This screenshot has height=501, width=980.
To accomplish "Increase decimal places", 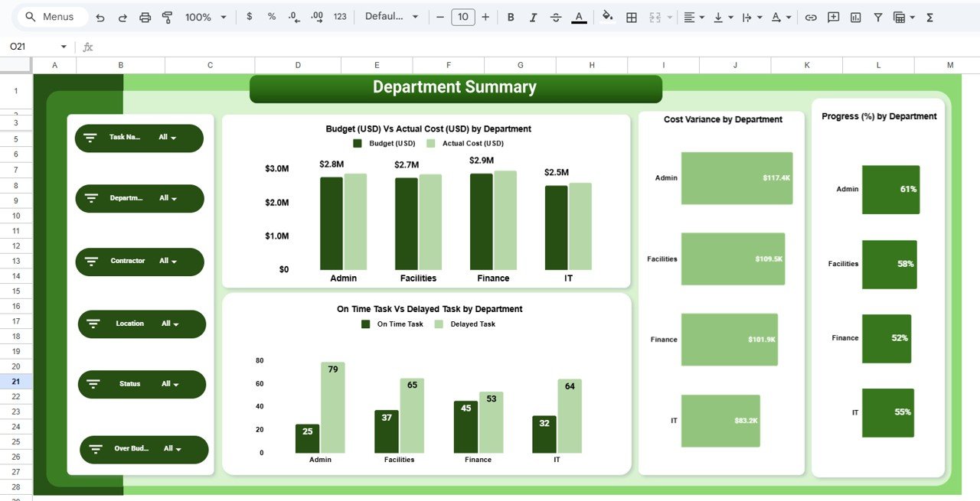I will click(316, 16).
